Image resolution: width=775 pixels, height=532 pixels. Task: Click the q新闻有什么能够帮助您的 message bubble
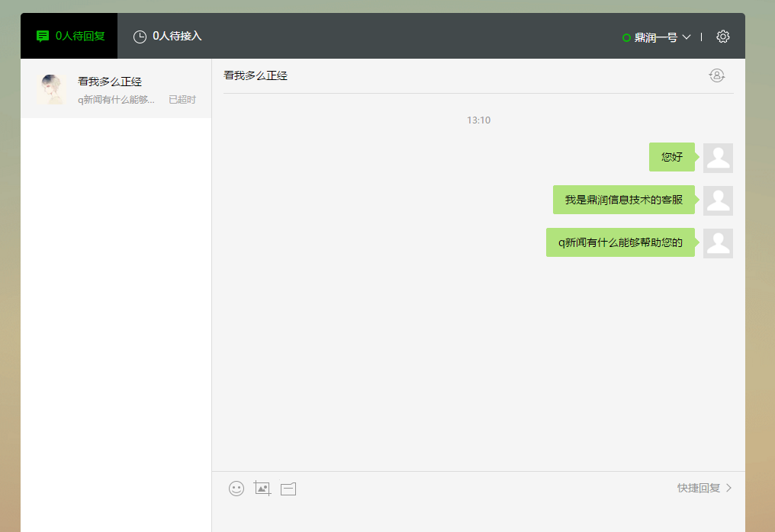620,242
